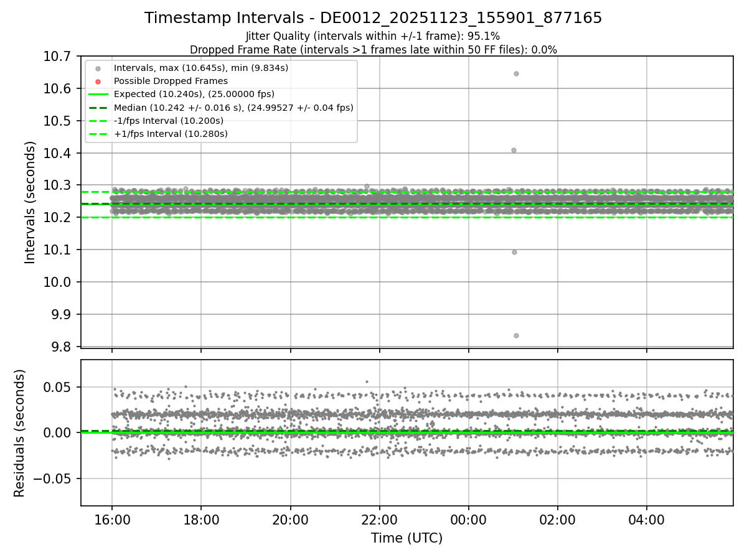Click the red marker icon beside 'Possible Dropped Frames'
The image size is (747, 560).
pos(98,82)
